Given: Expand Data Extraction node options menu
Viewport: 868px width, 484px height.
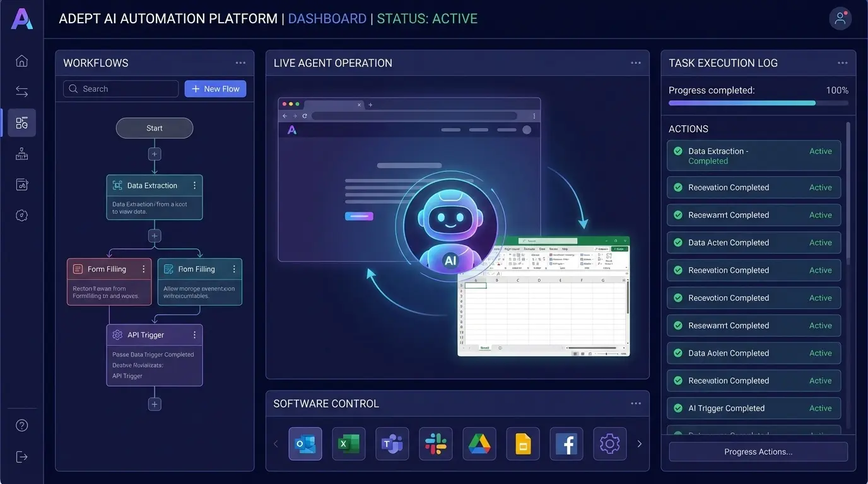Looking at the screenshot, I should [x=194, y=185].
